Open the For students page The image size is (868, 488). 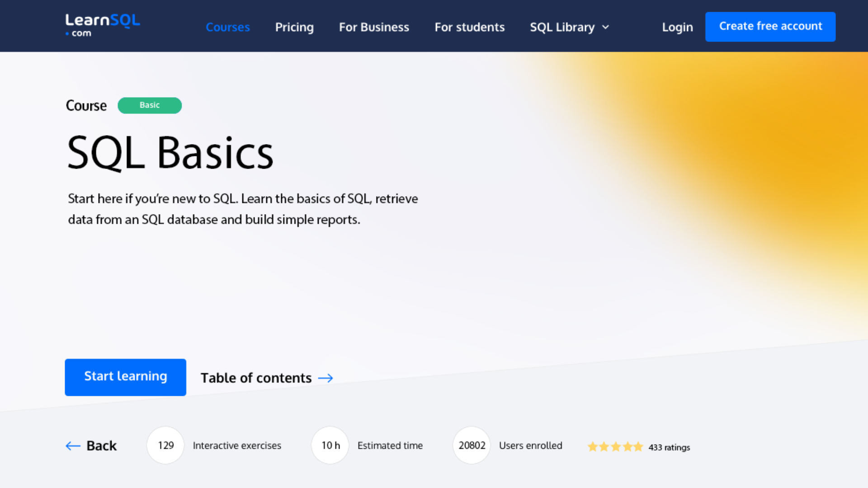[469, 27]
